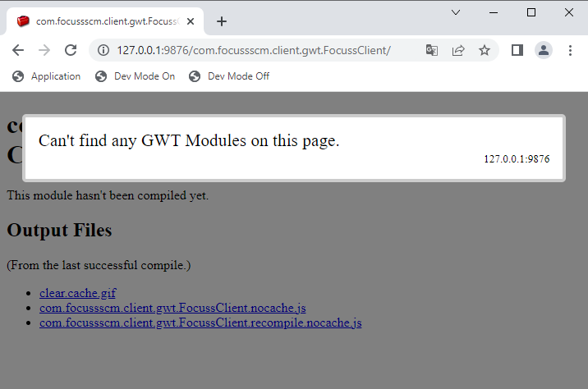This screenshot has height=389, width=588.
Task: View site information icon in address bar
Action: [x=103, y=50]
